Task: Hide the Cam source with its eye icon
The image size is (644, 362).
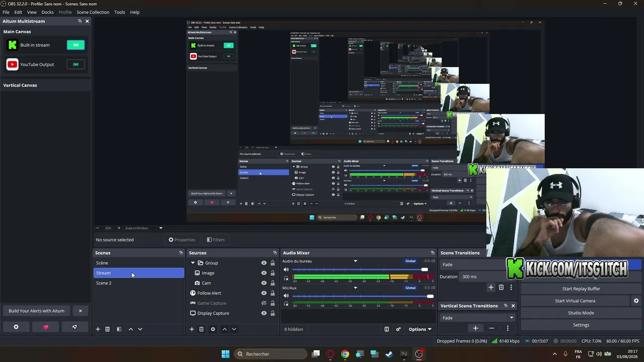Action: (264, 283)
